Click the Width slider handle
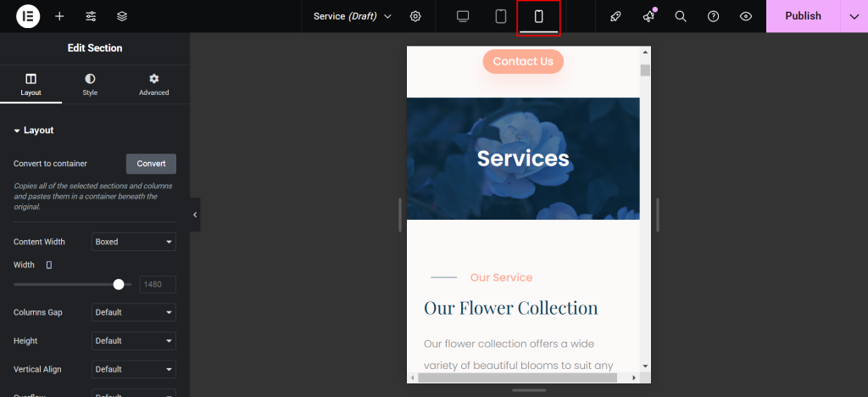The height and width of the screenshot is (397, 868). pyautogui.click(x=119, y=285)
